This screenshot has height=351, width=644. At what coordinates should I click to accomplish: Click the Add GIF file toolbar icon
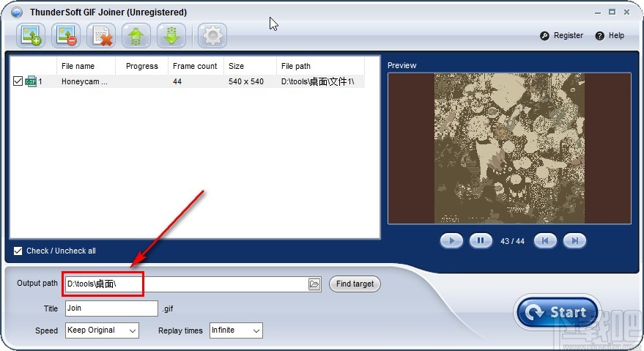[x=31, y=36]
